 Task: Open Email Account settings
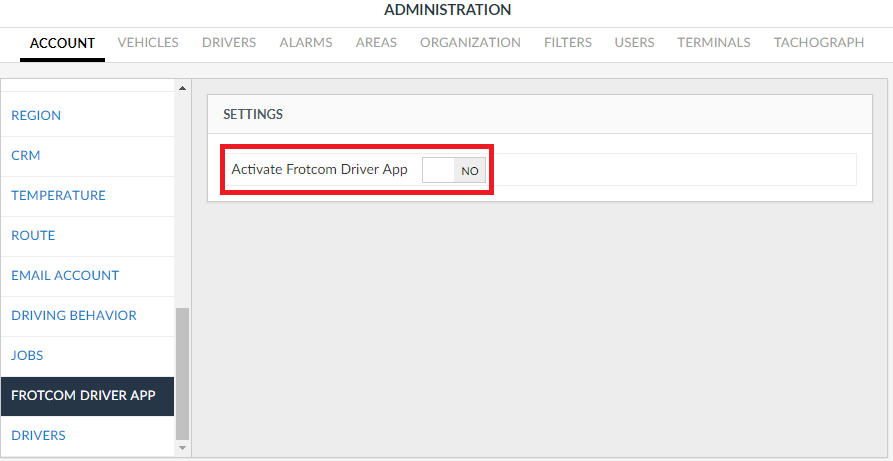[x=65, y=276]
